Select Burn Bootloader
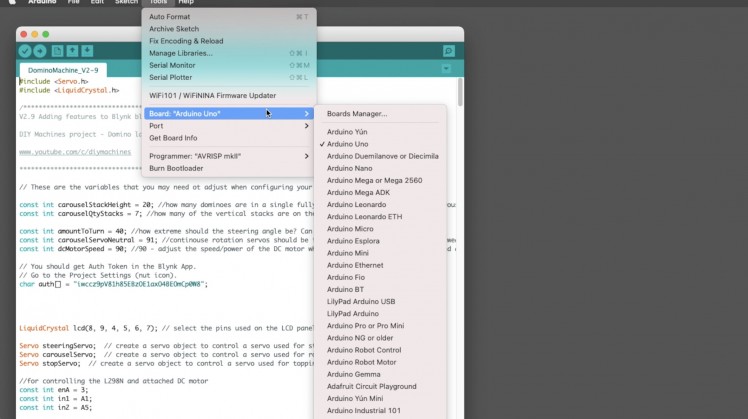Viewport: 748px width, 419px height. [229, 168]
